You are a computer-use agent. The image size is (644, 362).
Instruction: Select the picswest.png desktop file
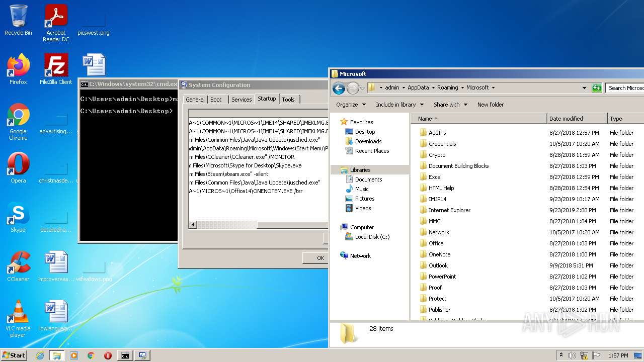pos(94,23)
